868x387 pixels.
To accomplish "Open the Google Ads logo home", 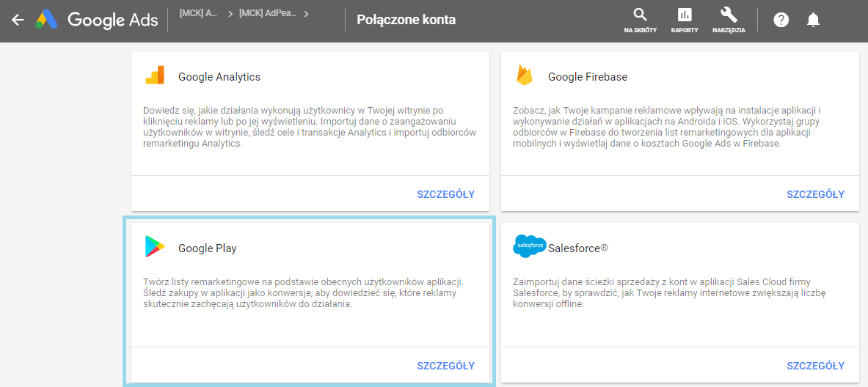I will pyautogui.click(x=98, y=20).
